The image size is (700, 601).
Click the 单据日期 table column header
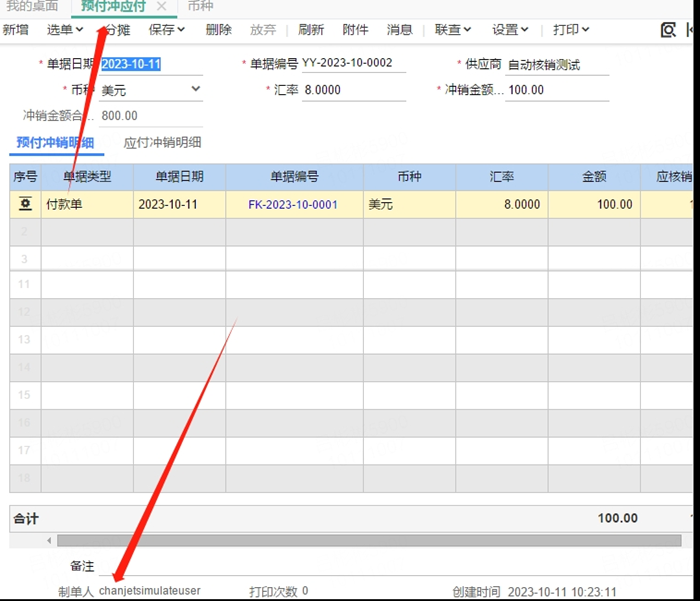click(179, 177)
